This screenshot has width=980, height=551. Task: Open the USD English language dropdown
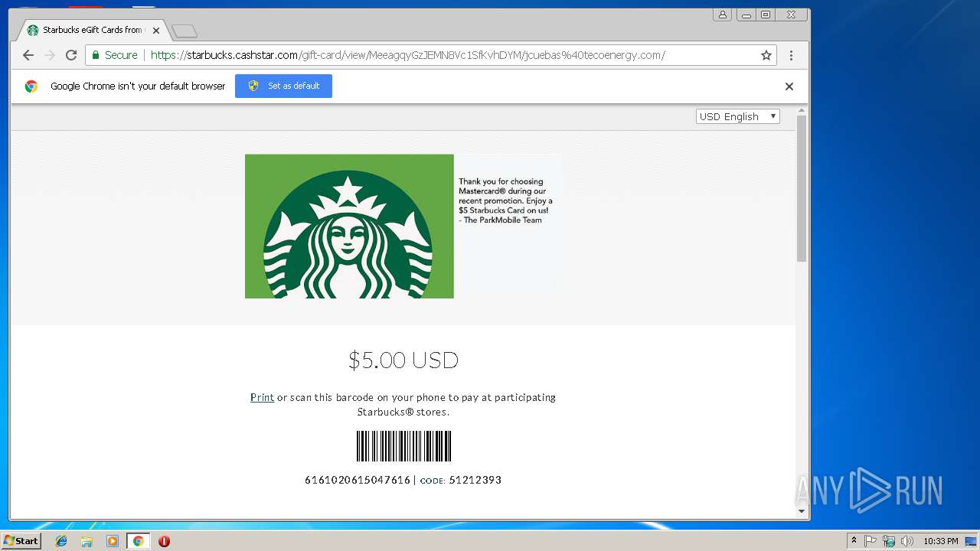click(x=737, y=116)
